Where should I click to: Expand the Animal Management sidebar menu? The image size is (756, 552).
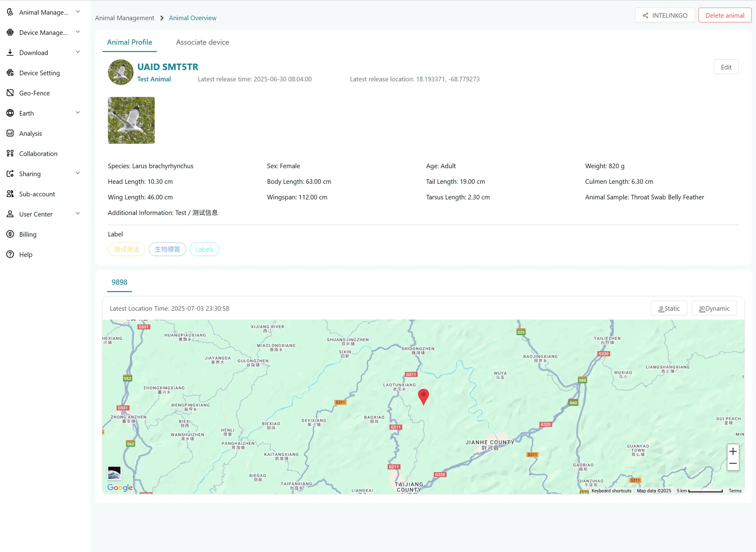77,12
